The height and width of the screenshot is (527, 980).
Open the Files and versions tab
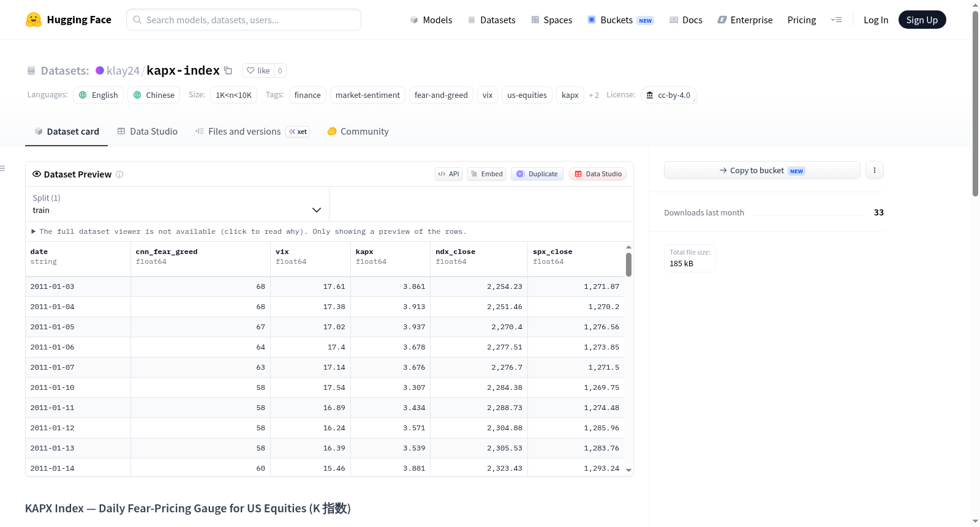click(x=252, y=131)
